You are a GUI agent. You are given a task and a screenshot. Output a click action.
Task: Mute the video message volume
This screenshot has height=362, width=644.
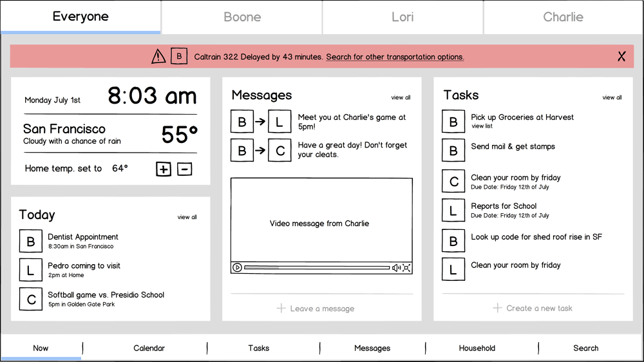pyautogui.click(x=396, y=267)
